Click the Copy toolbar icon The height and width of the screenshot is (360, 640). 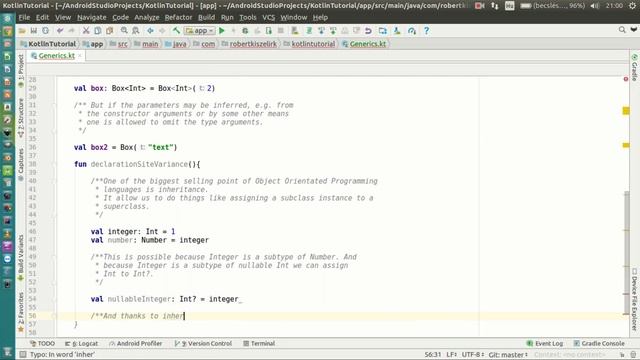[x=98, y=31]
